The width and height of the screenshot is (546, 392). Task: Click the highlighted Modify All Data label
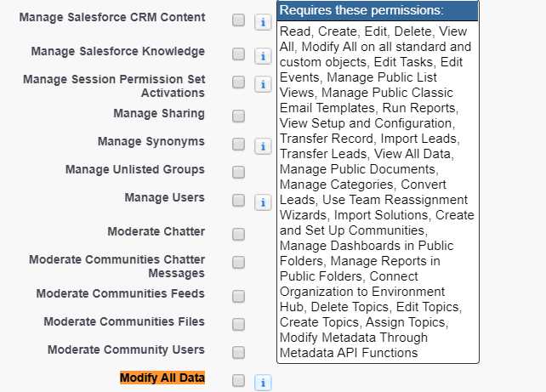coord(162,378)
